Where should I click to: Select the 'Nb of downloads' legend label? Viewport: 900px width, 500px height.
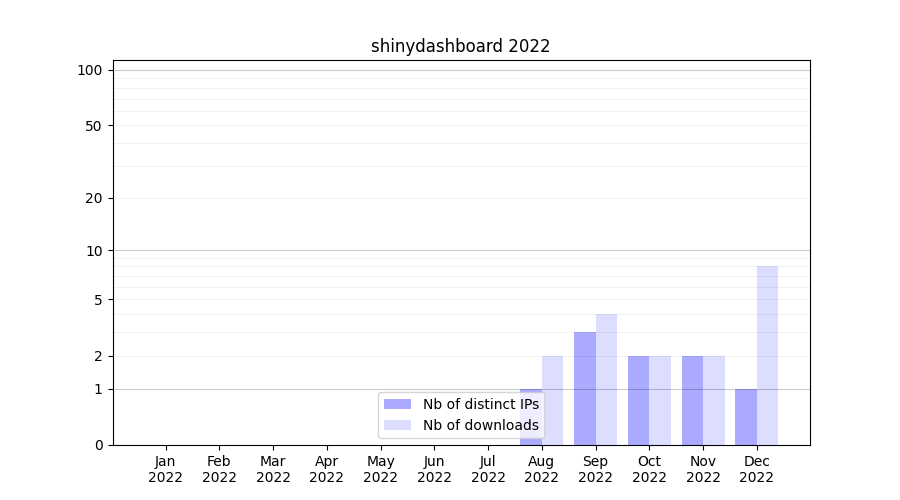(480, 425)
